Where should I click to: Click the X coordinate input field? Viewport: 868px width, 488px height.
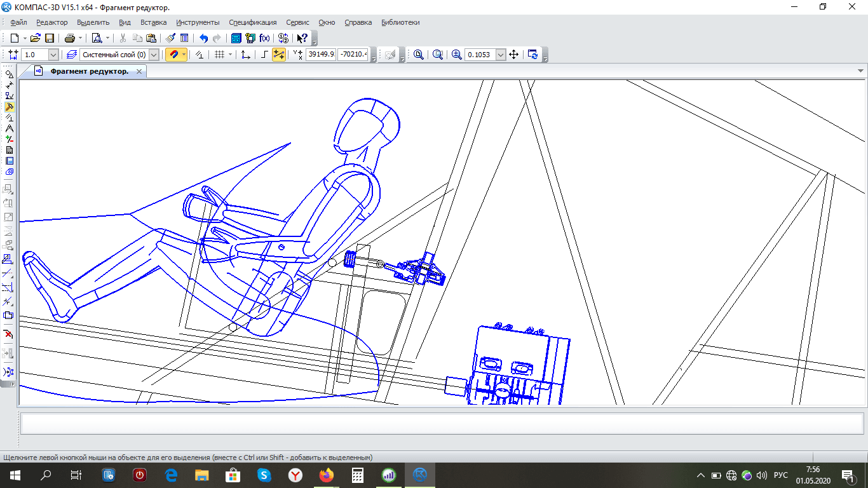tap(321, 55)
